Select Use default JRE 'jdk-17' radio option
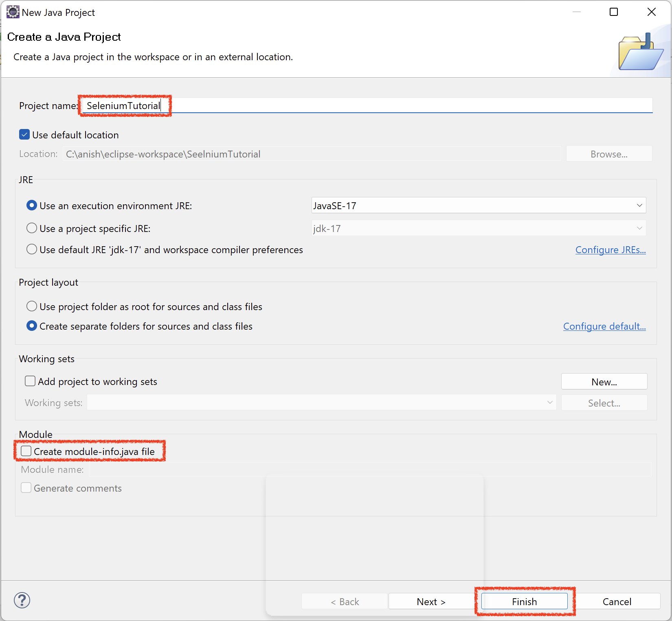 pyautogui.click(x=32, y=249)
